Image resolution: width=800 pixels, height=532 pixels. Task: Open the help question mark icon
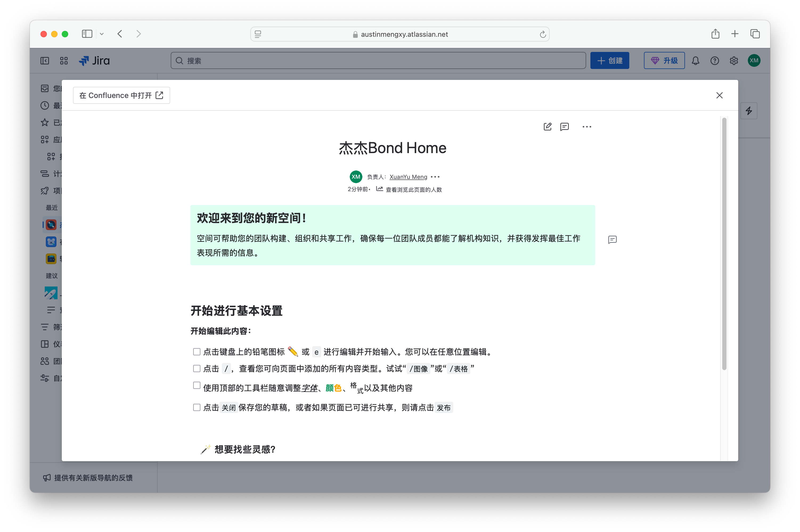tap(715, 61)
